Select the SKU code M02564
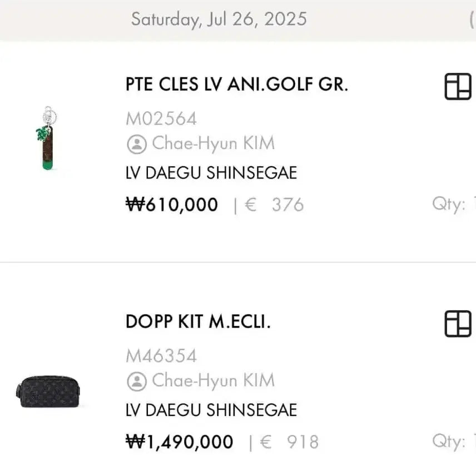The width and height of the screenshot is (476, 476). pos(161,118)
